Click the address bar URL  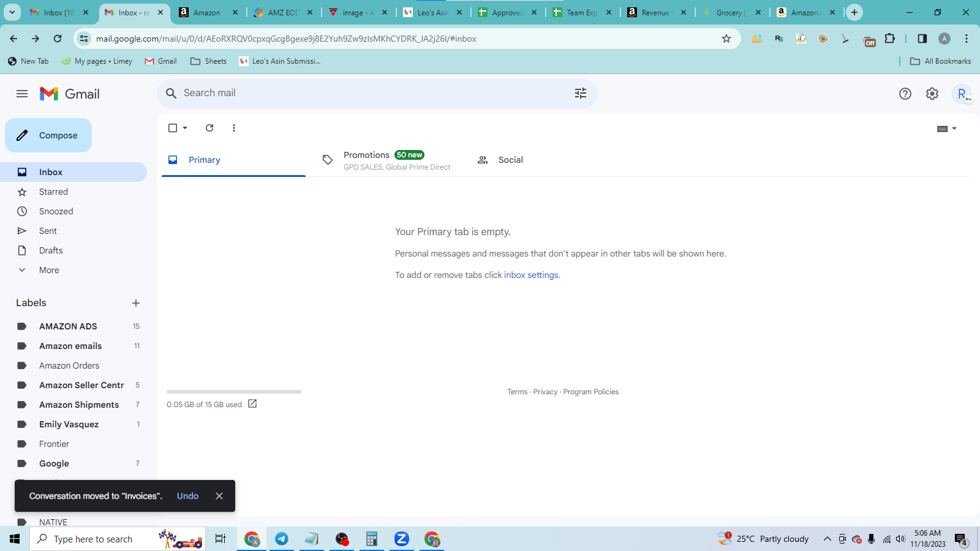coord(286,39)
